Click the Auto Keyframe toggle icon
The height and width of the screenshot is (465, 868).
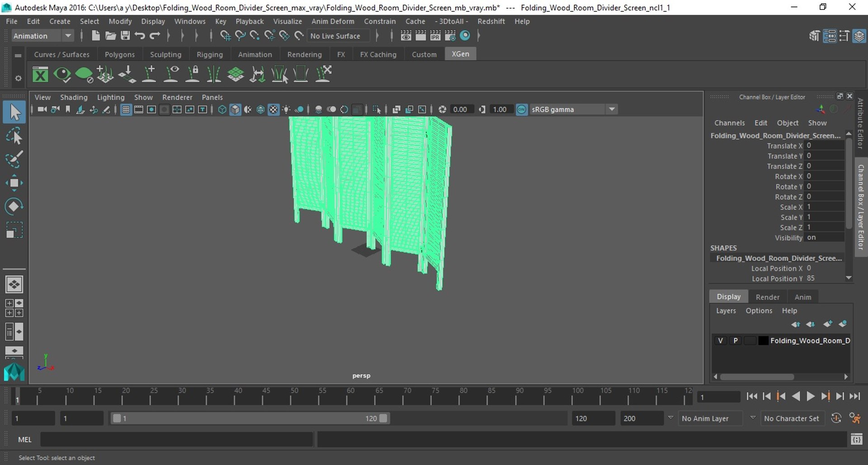836,418
